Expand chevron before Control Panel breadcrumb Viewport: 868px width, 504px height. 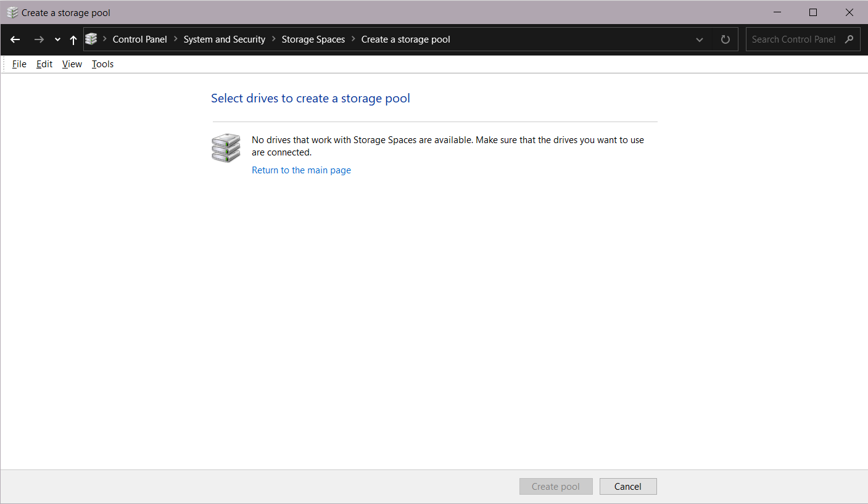click(x=105, y=39)
